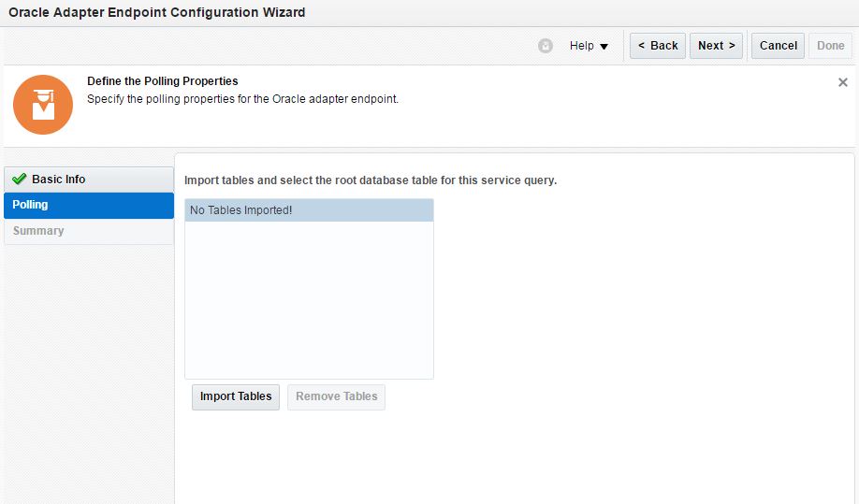This screenshot has height=504, width=859.
Task: Click the gray round icon beside Help
Action: tap(546, 46)
